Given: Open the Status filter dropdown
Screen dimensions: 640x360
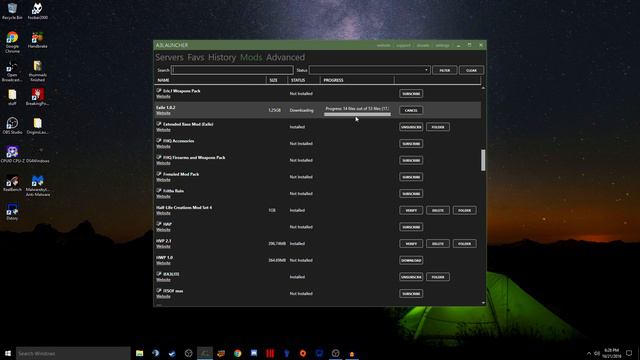Looking at the screenshot, I should tap(369, 70).
